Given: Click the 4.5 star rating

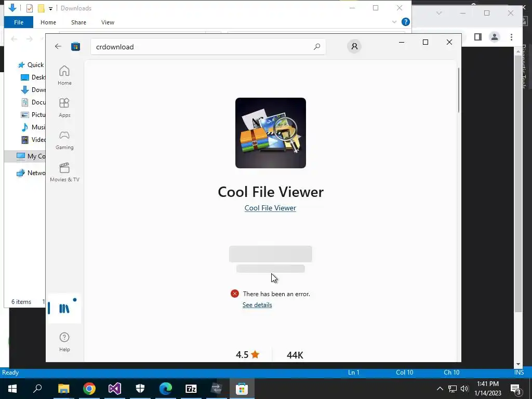Looking at the screenshot, I should pyautogui.click(x=248, y=354).
